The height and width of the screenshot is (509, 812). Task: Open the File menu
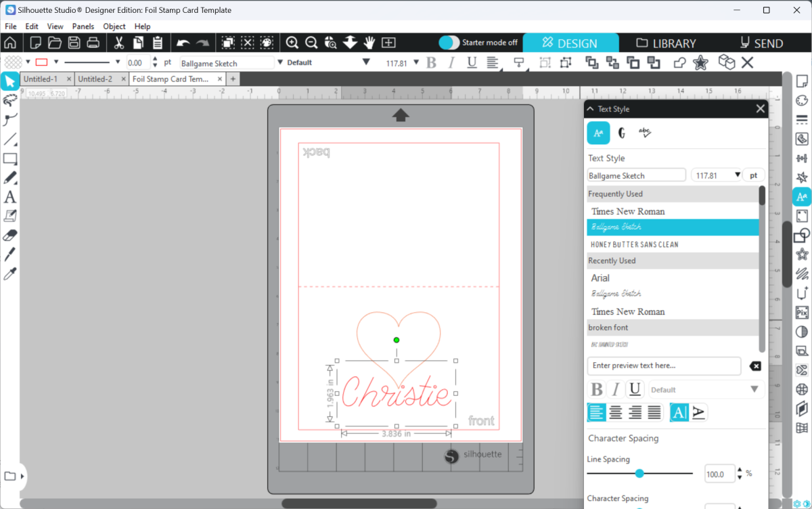click(x=10, y=26)
